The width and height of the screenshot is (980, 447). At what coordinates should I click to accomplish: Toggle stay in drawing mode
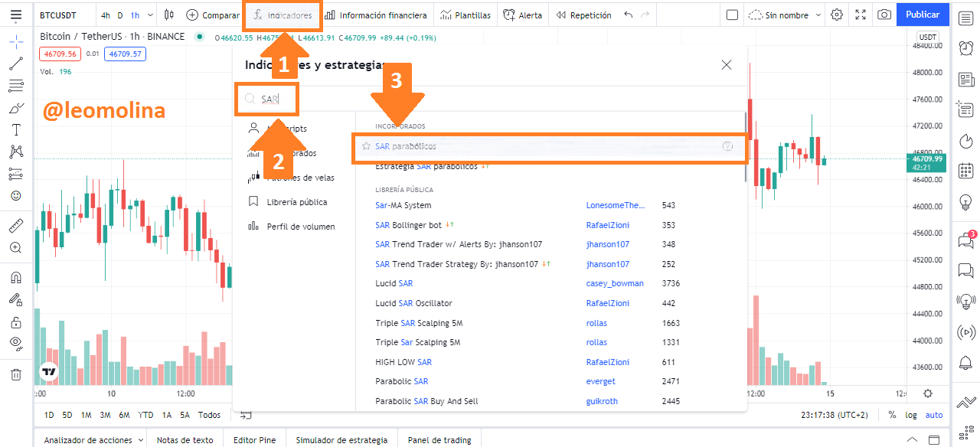16,300
